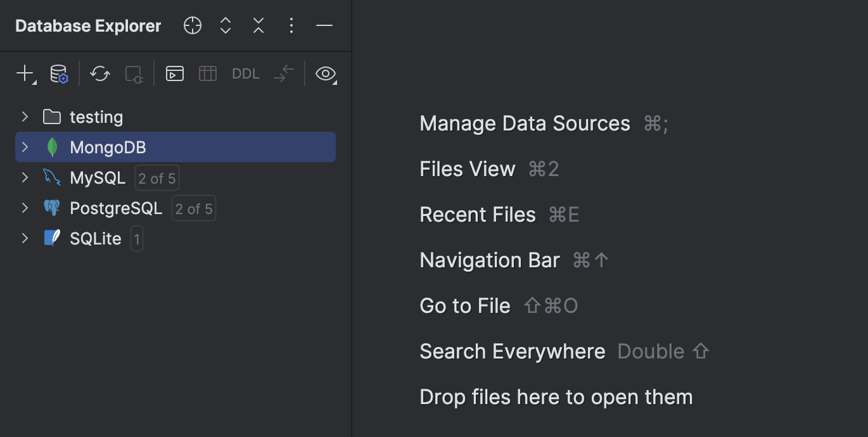Viewport: 868px width, 437px height.
Task: Click MySQL's 2 of 5 schemas badge
Action: coord(157,179)
